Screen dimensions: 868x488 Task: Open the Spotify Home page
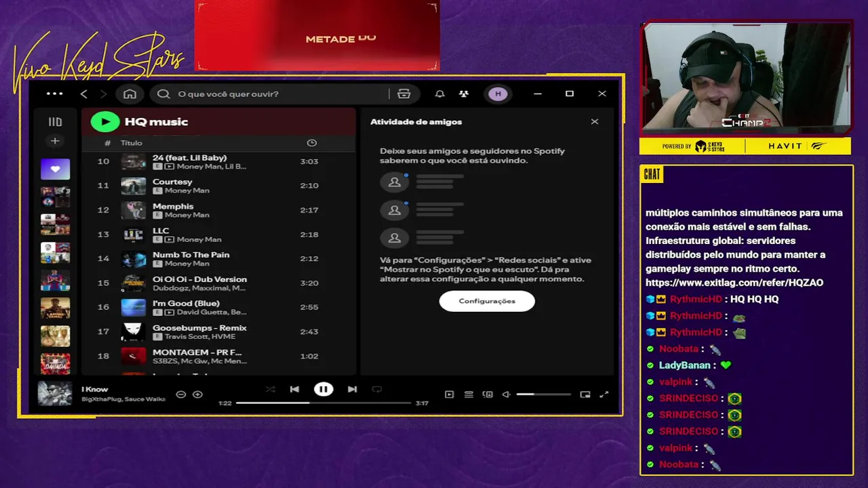coord(130,94)
